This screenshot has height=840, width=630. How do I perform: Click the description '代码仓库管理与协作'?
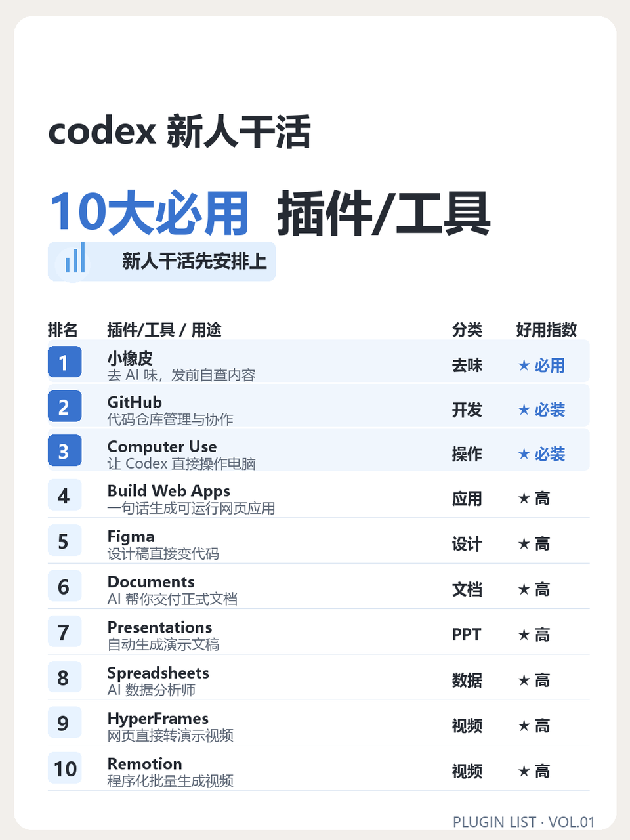pos(171,419)
